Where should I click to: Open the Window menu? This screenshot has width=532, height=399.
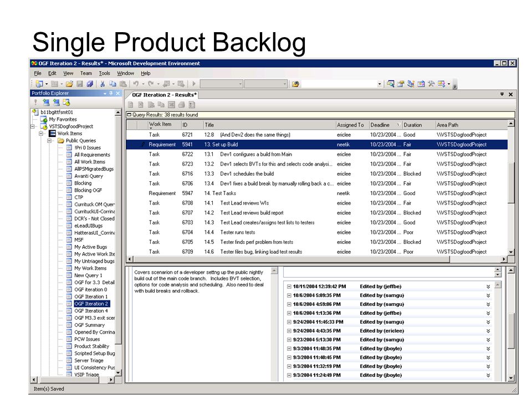126,73
